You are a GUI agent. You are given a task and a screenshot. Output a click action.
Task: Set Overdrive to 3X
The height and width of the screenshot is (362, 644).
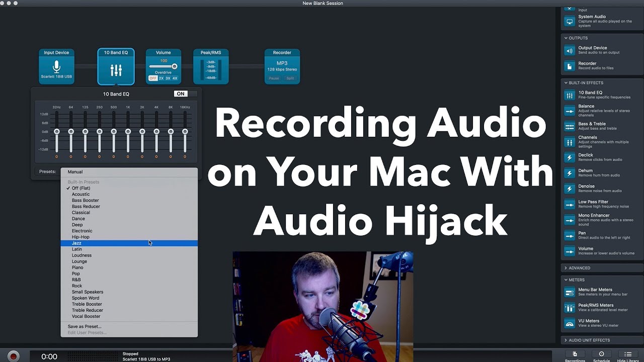click(168, 78)
